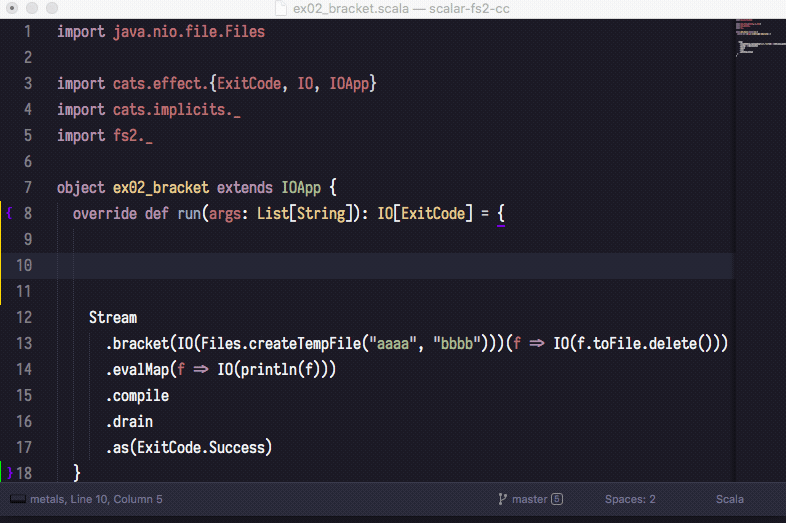Click Files.createTempFile on line 13
The width and height of the screenshot is (786, 523).
(x=281, y=343)
